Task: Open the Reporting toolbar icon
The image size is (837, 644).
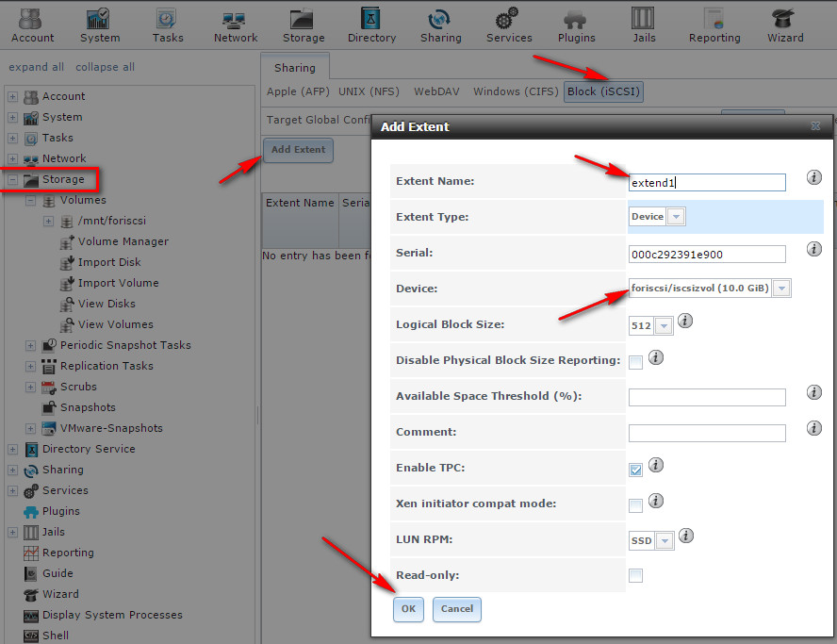Action: [714, 25]
